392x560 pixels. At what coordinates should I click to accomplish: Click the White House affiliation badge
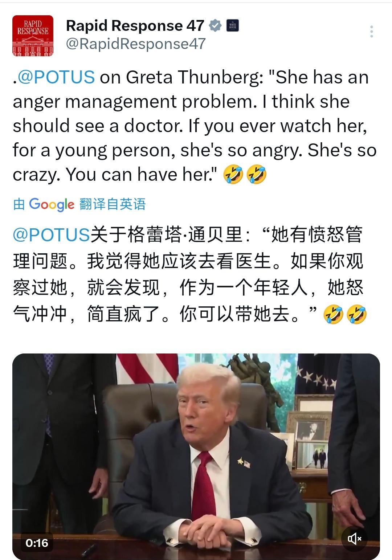coord(232,26)
